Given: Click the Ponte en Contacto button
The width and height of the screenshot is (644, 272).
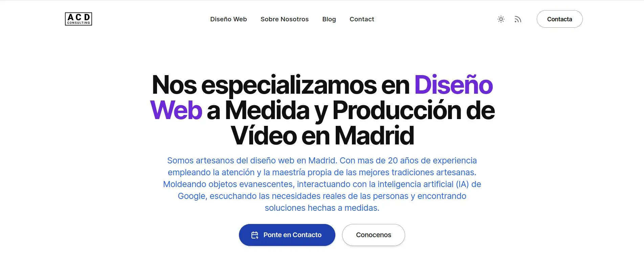Looking at the screenshot, I should (x=287, y=235).
